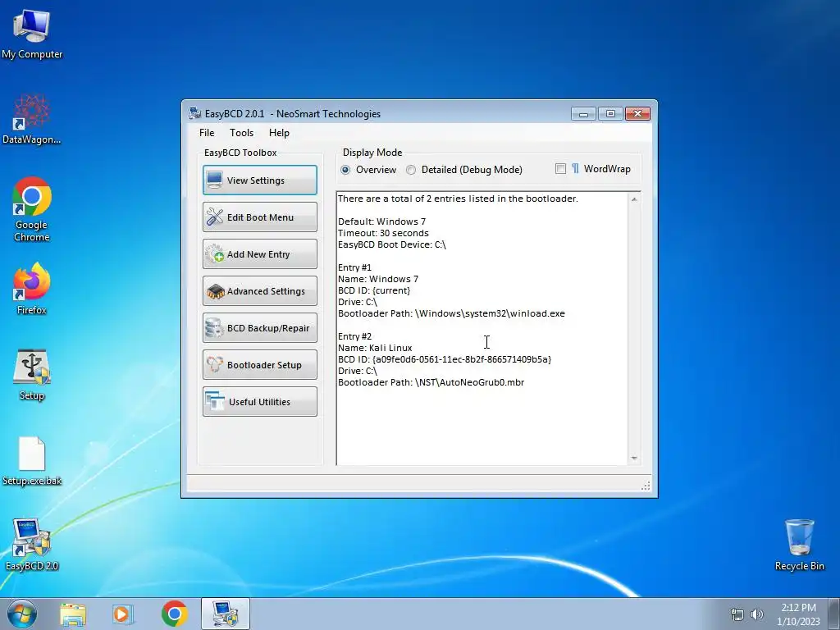Image resolution: width=840 pixels, height=630 pixels.
Task: Click the 'BCD ID: {current}' line
Action: (x=374, y=290)
